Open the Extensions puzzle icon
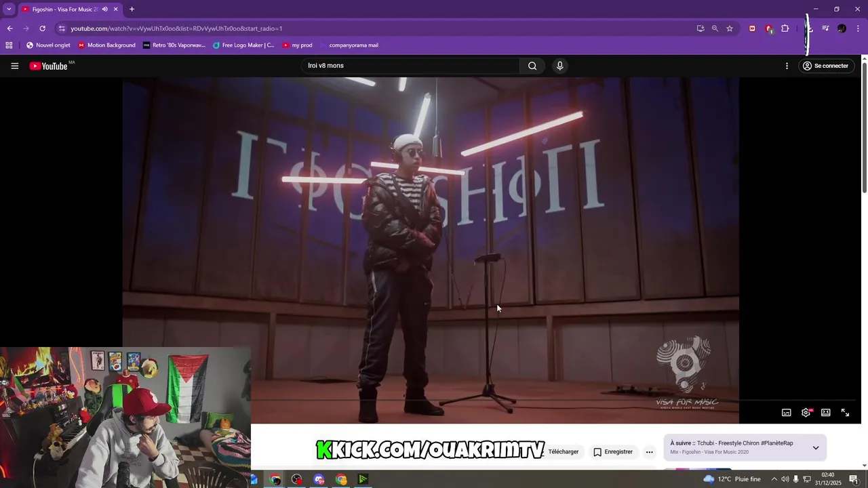Screen dimensions: 868x488 785,28
